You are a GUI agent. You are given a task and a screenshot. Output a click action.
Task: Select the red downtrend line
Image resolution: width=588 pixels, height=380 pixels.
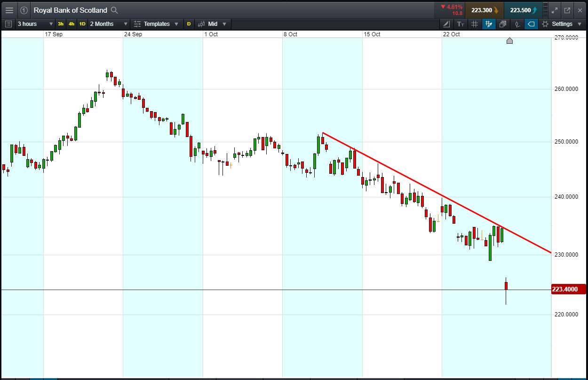click(x=437, y=192)
